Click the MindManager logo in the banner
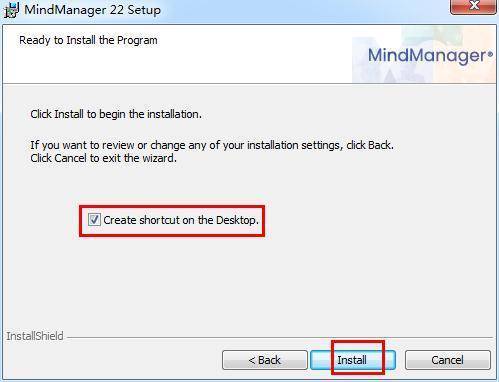The height and width of the screenshot is (382, 499). click(x=430, y=55)
